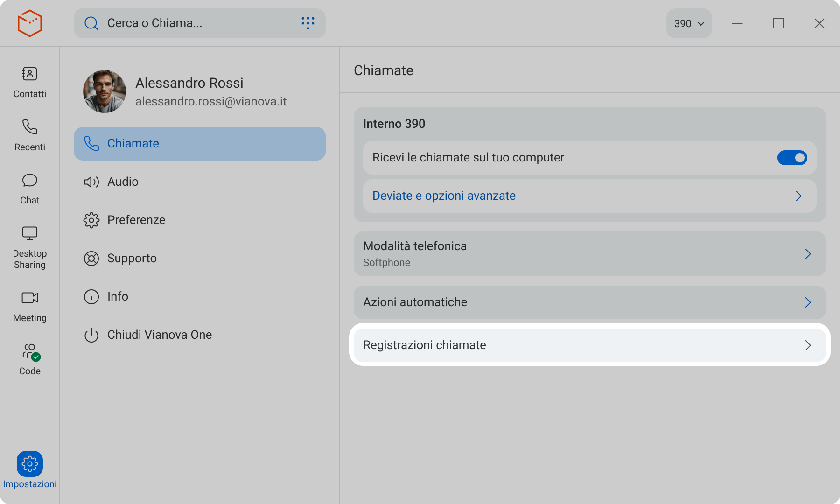Open the Code queue icon

pos(30,351)
